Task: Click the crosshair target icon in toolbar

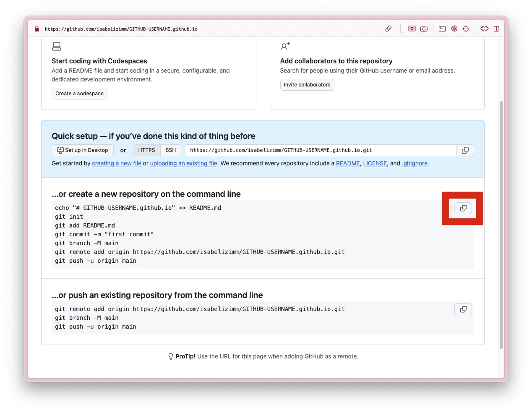Action: (x=466, y=29)
